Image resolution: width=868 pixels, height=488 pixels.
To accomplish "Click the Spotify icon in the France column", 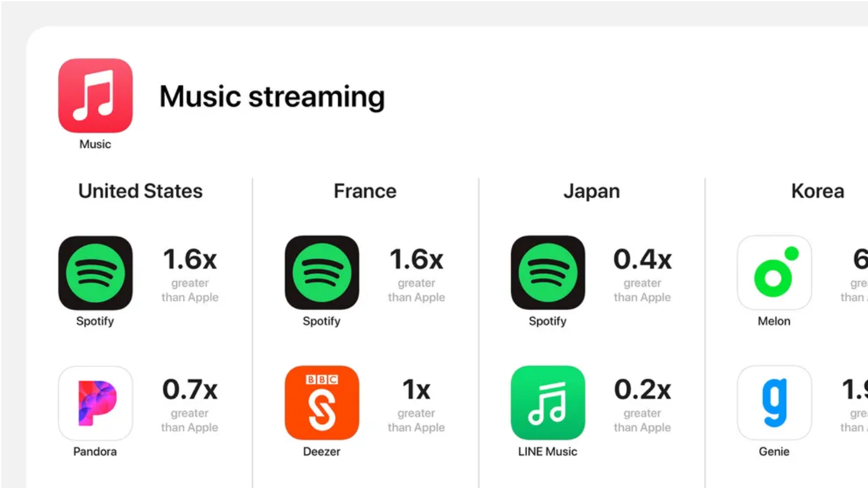I will pos(322,273).
